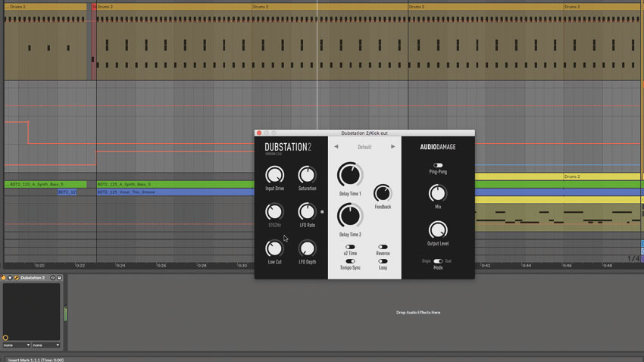This screenshot has width=644, height=362.
Task: Click the Delay Time 2 knob
Action: pos(350,216)
